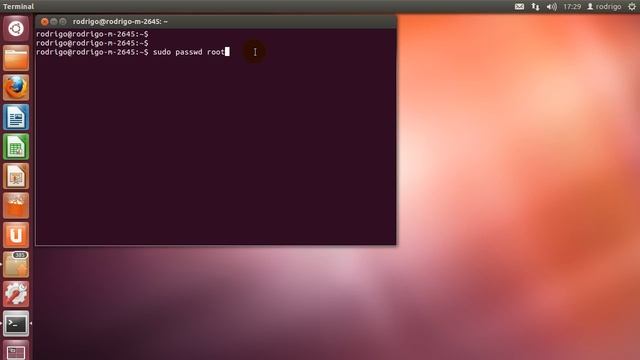Viewport: 640px width, 360px height.
Task: Open Ubuntu Software Center
Action: [x=16, y=206]
